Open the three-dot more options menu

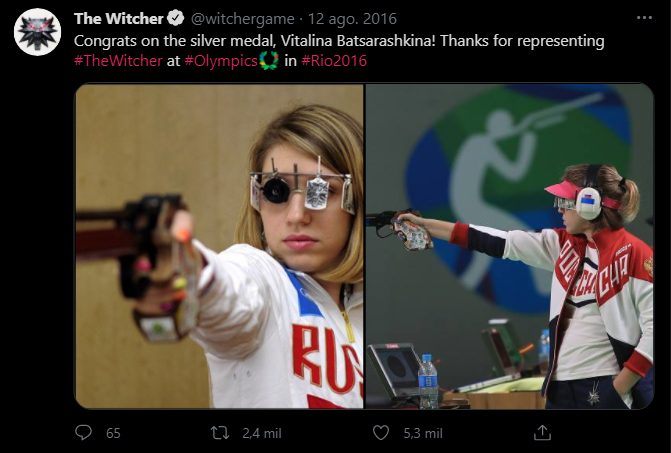(644, 18)
